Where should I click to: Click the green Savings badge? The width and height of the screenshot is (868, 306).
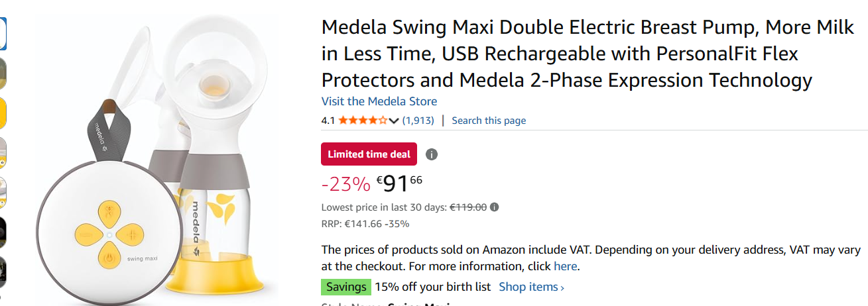coord(345,287)
